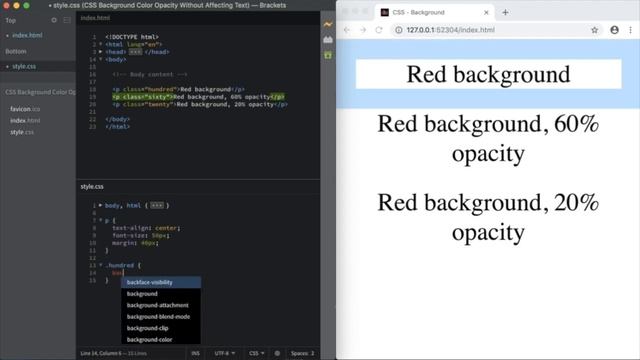Open style.css in Bottom working files
This screenshot has width=640, height=360.
pyautogui.click(x=24, y=67)
